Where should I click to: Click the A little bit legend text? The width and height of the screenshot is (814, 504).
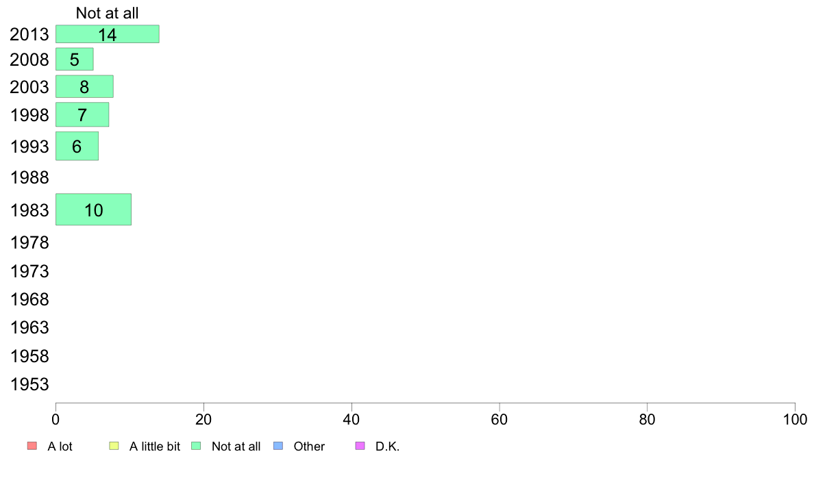[155, 446]
